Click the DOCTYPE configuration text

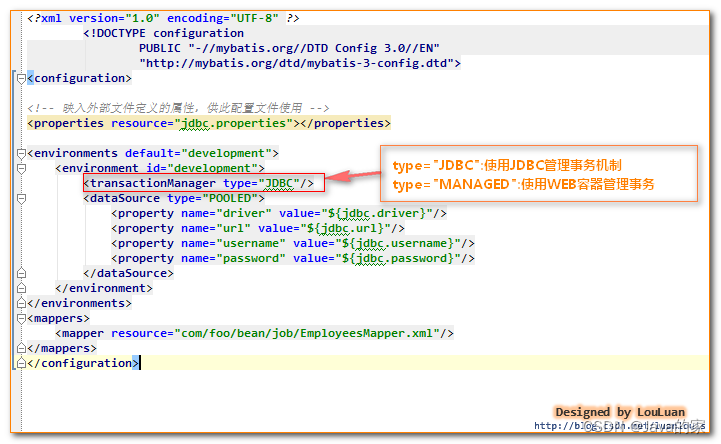(164, 34)
